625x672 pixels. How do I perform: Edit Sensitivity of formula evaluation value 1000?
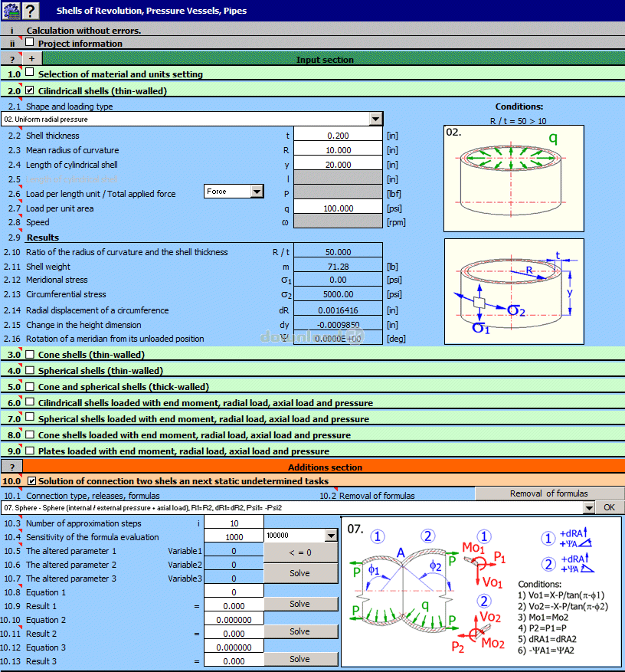click(234, 537)
